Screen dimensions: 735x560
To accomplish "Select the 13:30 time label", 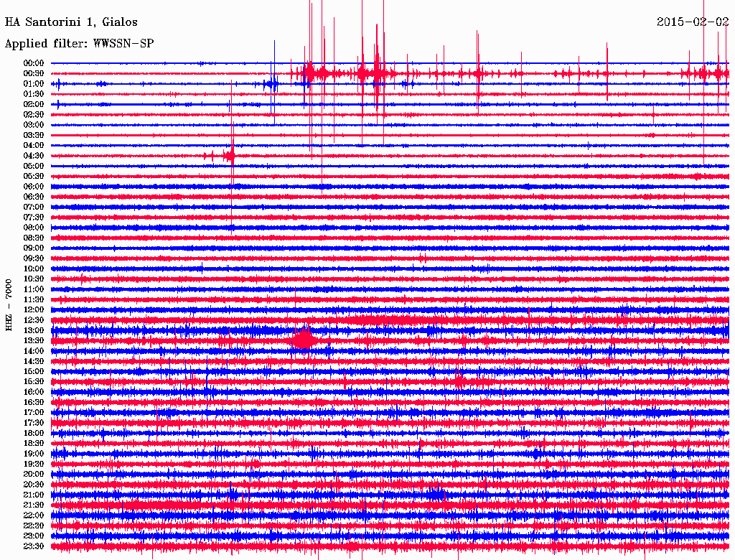I will pyautogui.click(x=34, y=340).
